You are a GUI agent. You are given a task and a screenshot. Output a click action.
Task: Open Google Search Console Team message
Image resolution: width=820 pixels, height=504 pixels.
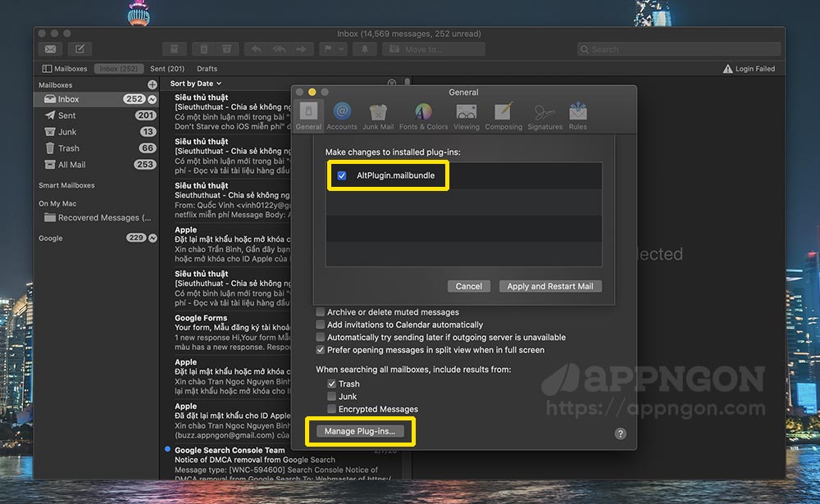(282, 465)
